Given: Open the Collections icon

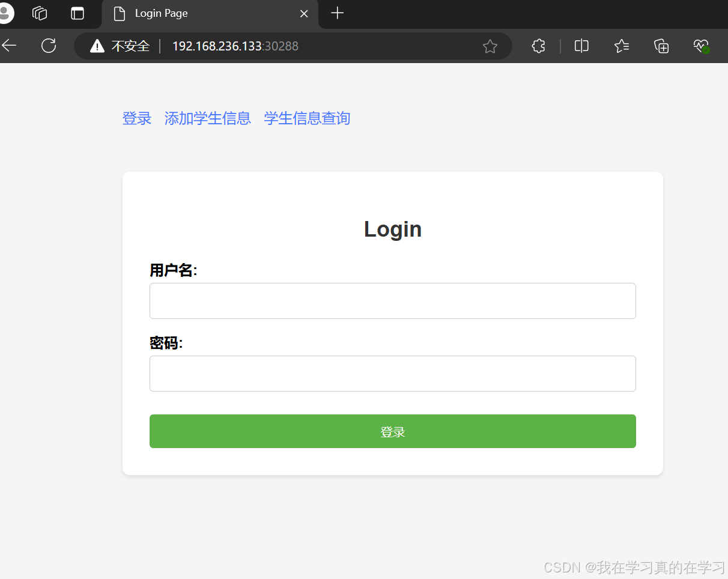Looking at the screenshot, I should tap(661, 46).
